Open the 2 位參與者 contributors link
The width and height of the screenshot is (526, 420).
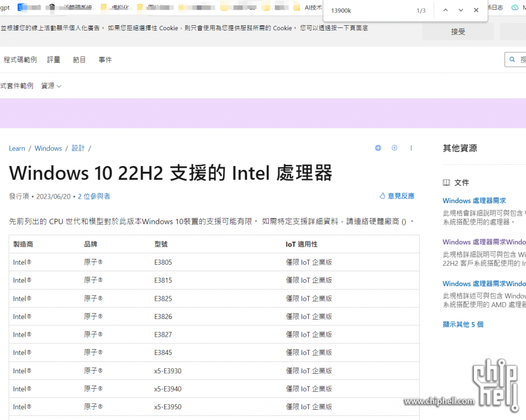pyautogui.click(x=94, y=197)
